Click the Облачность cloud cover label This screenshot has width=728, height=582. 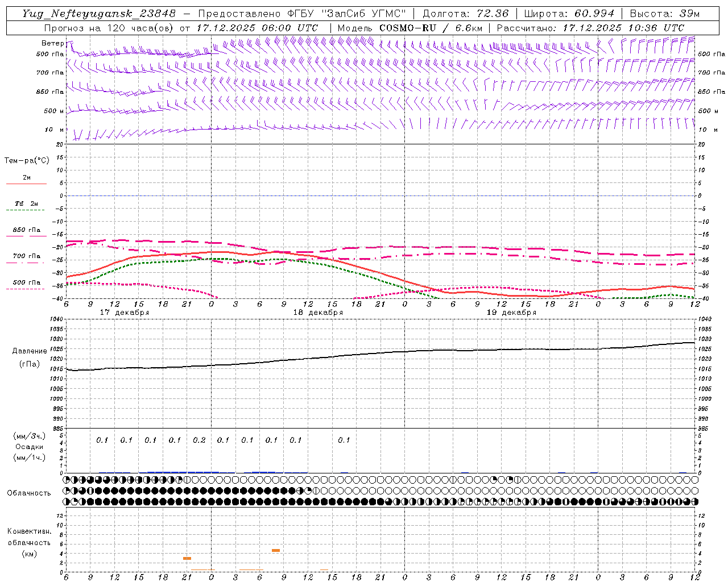29,493
